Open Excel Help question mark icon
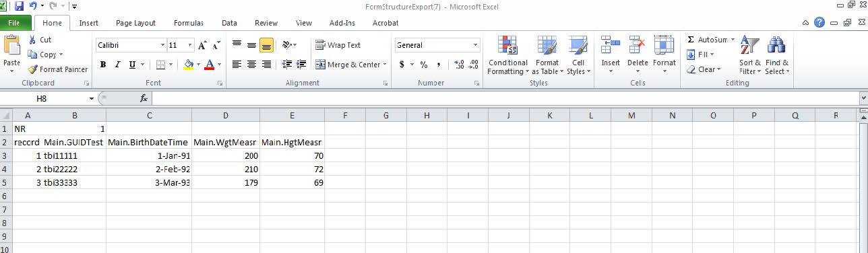This screenshot has width=868, height=253. 819,22
